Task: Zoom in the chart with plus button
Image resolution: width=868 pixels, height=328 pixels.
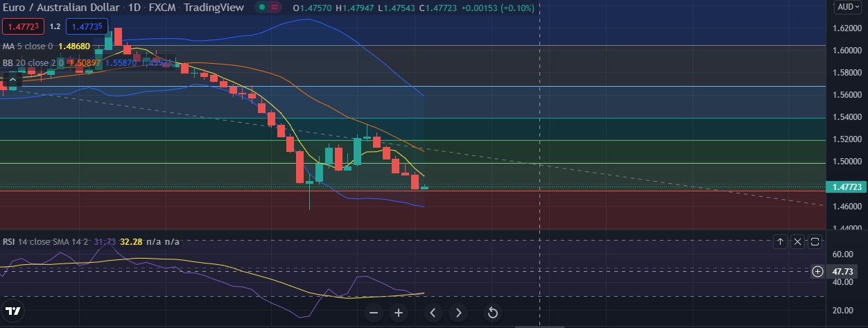Action: point(399,313)
